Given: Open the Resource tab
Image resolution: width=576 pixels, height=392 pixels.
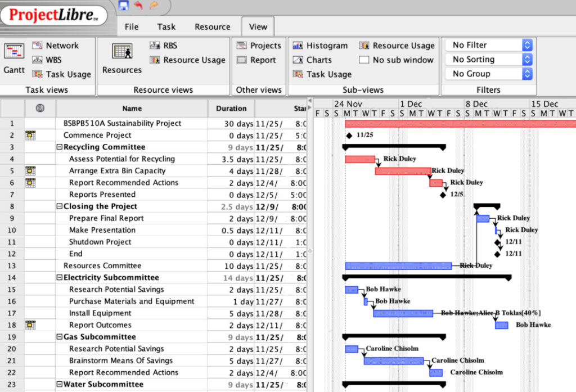Looking at the screenshot, I should 212,27.
